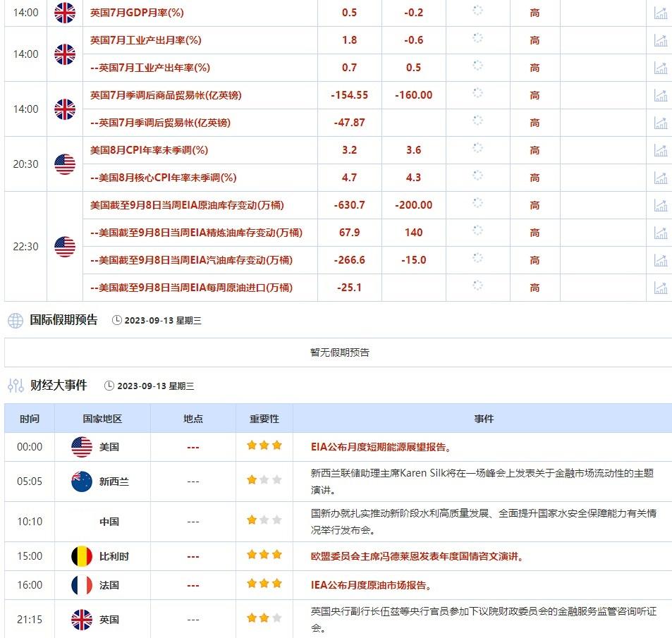
Task: Click clock icon next to 财经大事件 date
Action: 108,386
